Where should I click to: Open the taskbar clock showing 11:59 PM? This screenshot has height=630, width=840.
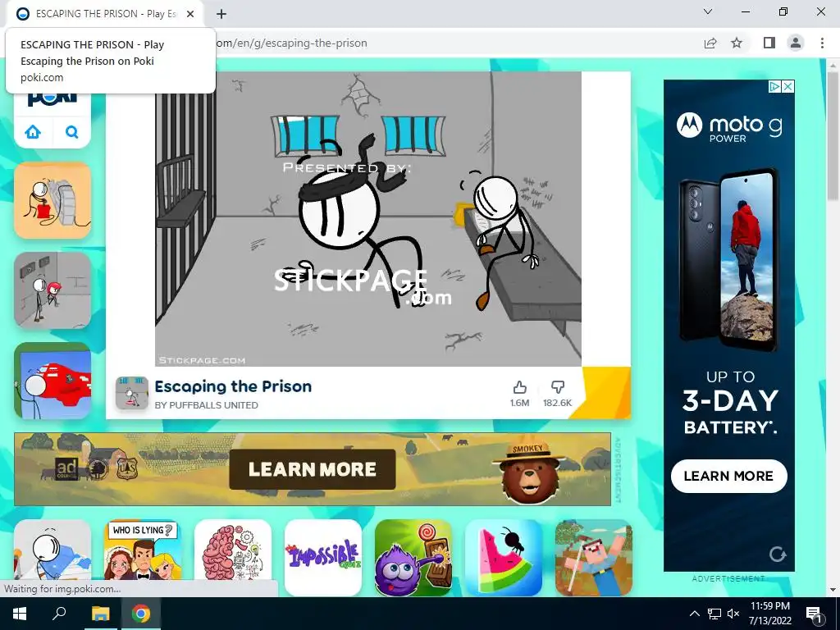[x=769, y=614]
